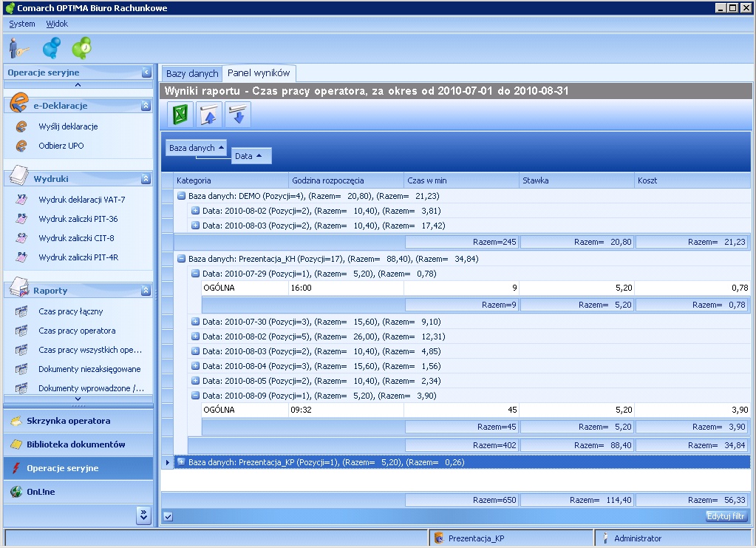The image size is (756, 548).
Task: Collapse the Data 2010-07-29 group
Action: point(195,274)
